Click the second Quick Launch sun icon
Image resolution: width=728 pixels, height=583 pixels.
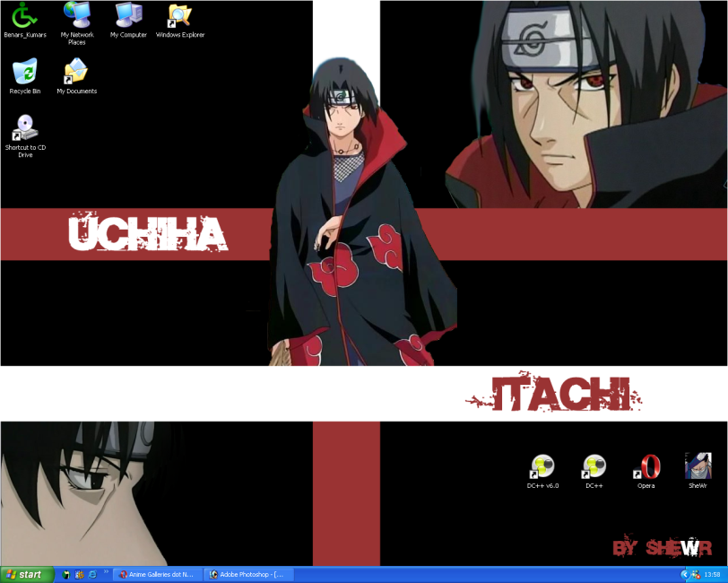[x=80, y=575]
